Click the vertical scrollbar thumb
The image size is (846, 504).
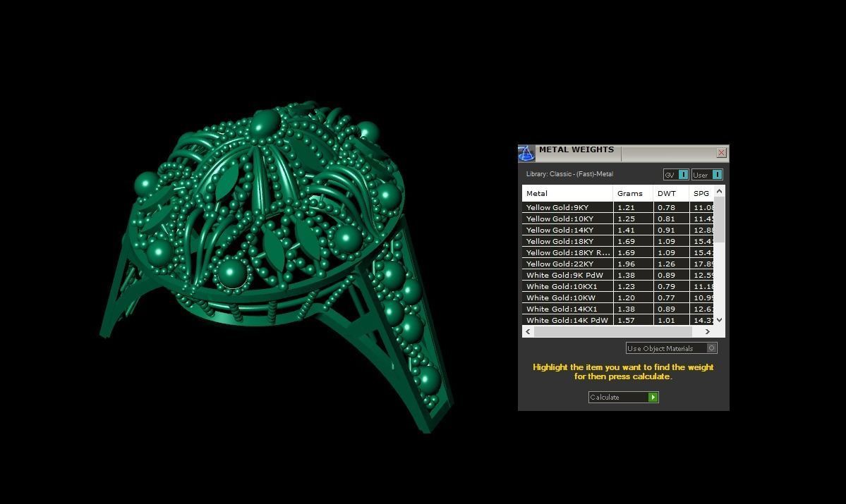(x=719, y=221)
